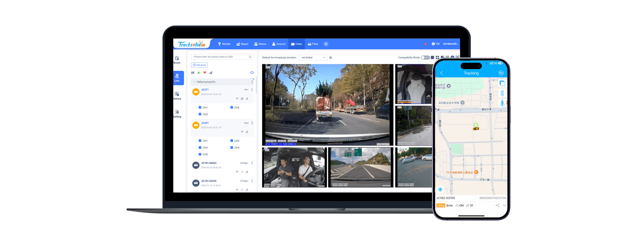Open the History section in sidebar
The height and width of the screenshot is (227, 644).
click(x=177, y=96)
